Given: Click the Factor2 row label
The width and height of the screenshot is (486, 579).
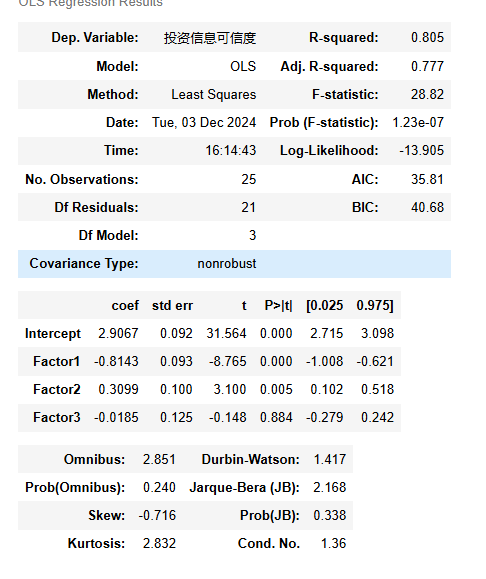Looking at the screenshot, I should pyautogui.click(x=57, y=390).
